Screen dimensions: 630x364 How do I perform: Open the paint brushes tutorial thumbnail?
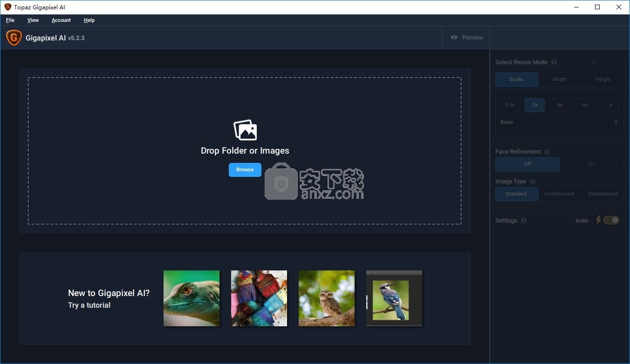click(x=259, y=298)
